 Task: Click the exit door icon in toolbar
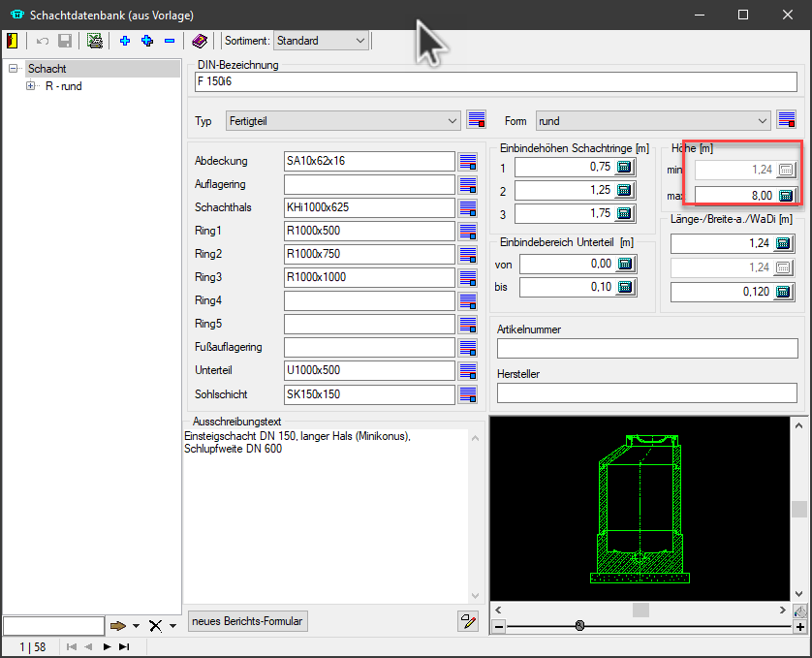pyautogui.click(x=12, y=41)
